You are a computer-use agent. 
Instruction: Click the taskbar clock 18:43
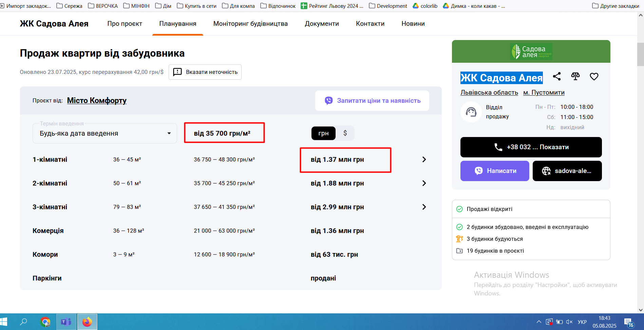pos(604,318)
